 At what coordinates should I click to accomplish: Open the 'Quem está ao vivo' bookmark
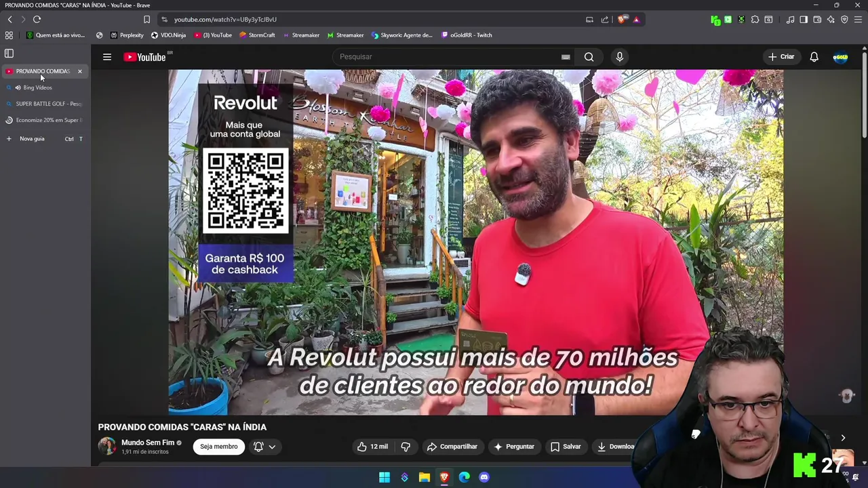[56, 35]
